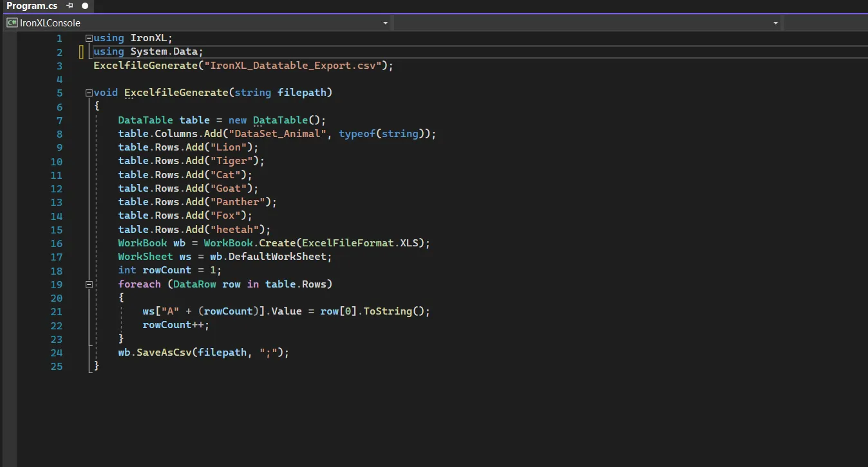Click the "DataSet_Animal" column name string
Screen dimensions: 868x467
coord(278,134)
